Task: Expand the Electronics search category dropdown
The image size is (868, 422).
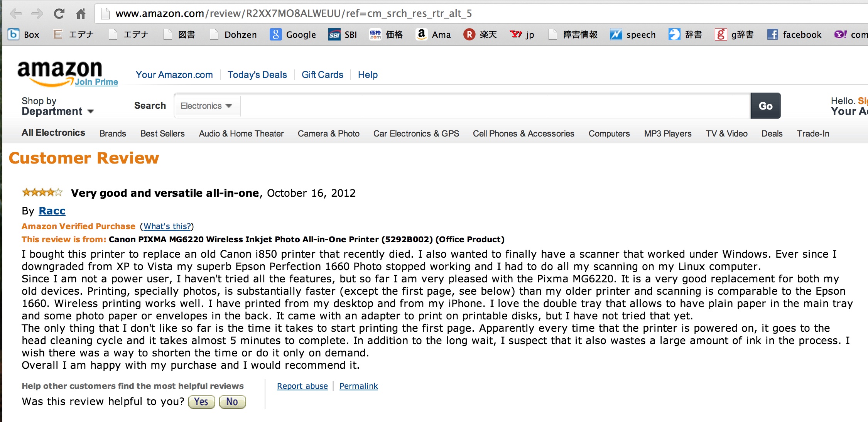Action: (207, 106)
